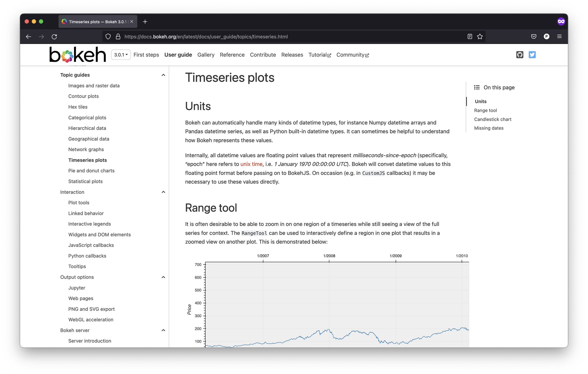This screenshot has width=588, height=374.
Task: Open the unix time link
Action: (251, 164)
